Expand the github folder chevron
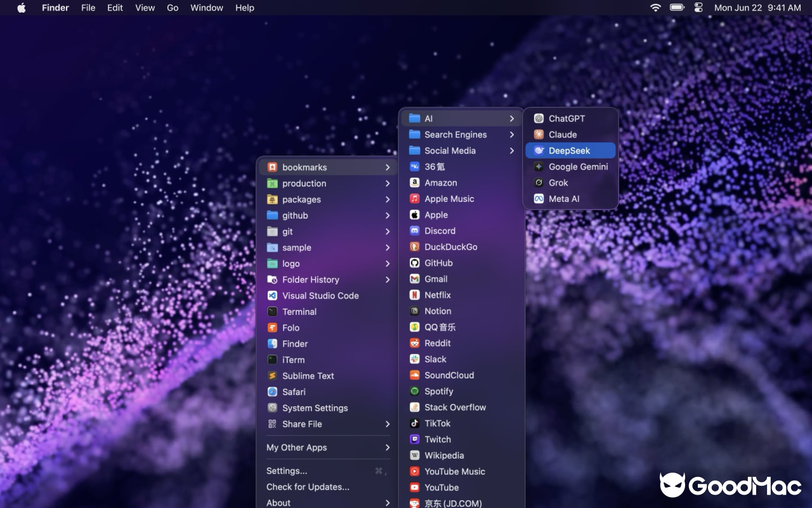Image resolution: width=812 pixels, height=508 pixels. point(388,215)
